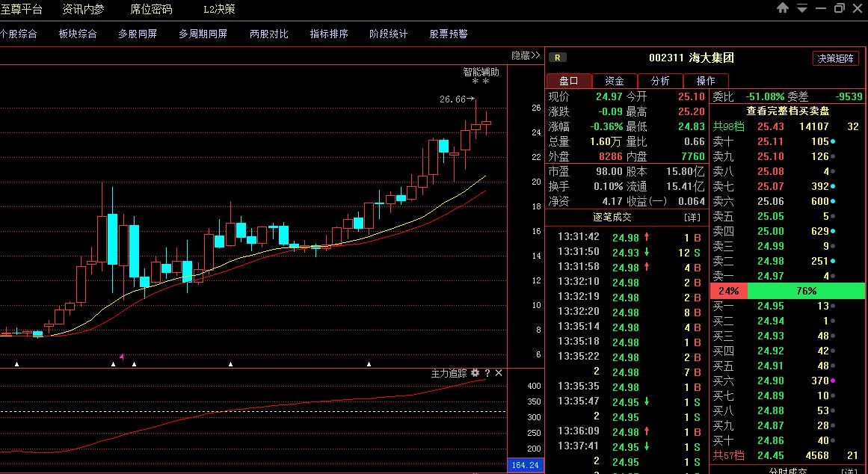Switch to the 分析 tab
This screenshot has height=474, width=868.
tap(660, 81)
